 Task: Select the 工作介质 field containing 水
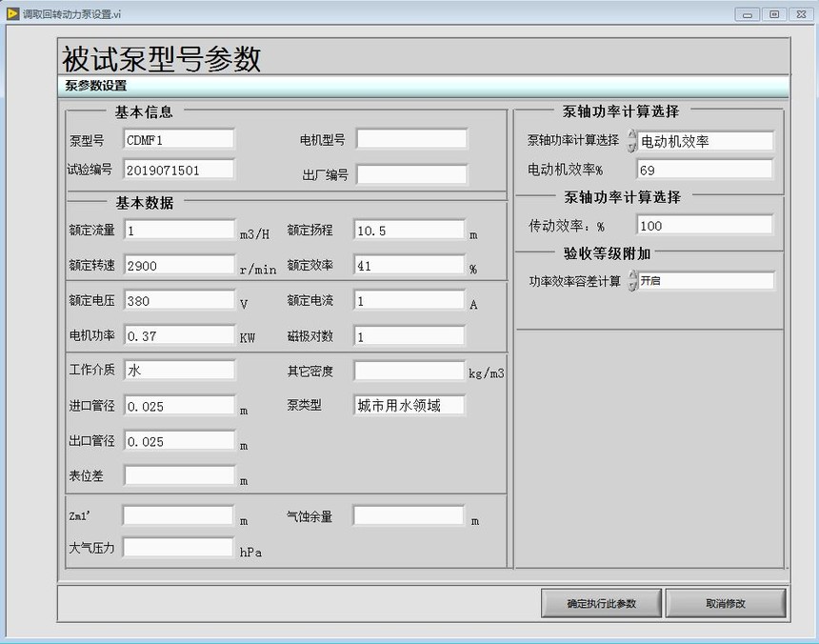coord(179,371)
